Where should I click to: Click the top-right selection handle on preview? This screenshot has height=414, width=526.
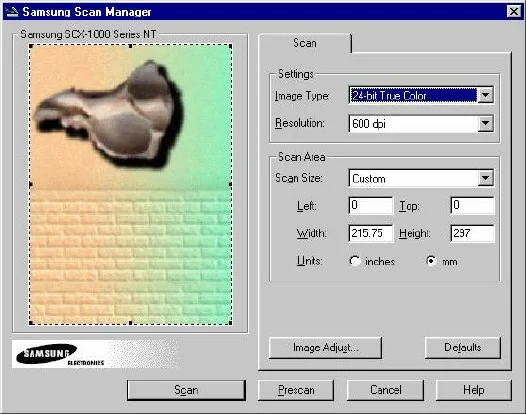pyautogui.click(x=230, y=46)
